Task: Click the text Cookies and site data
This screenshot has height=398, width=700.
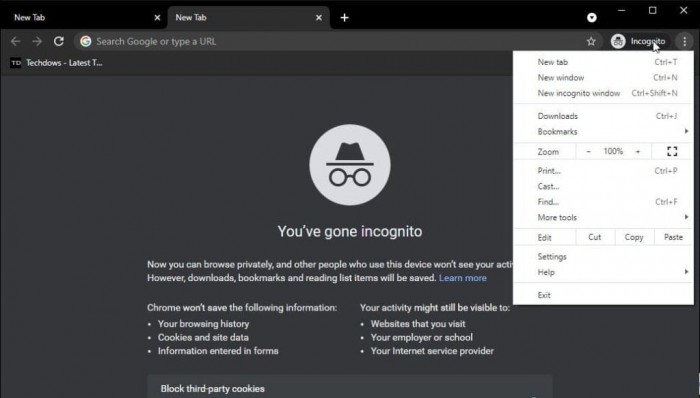Action: pyautogui.click(x=203, y=337)
